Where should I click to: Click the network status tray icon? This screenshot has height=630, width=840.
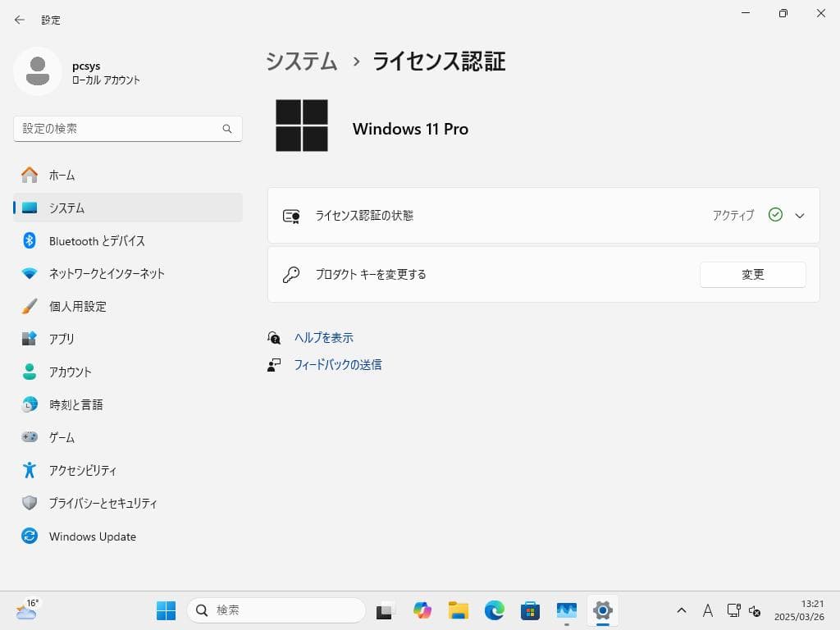734,610
